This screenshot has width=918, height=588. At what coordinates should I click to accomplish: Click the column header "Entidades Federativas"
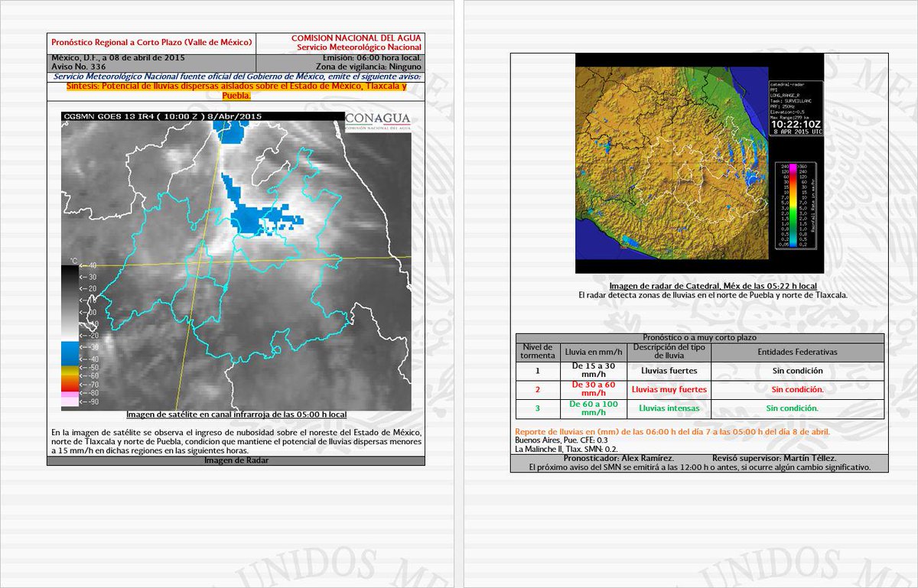[797, 352]
